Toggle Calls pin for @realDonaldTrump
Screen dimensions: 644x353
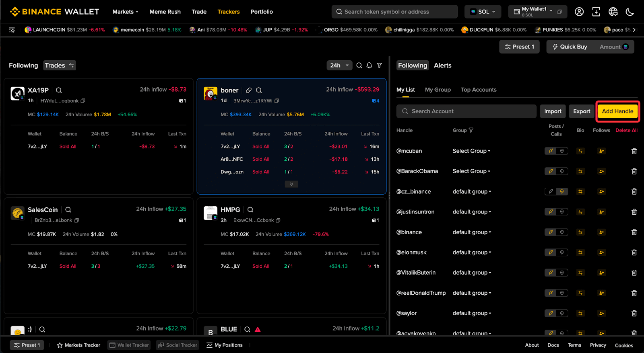(x=562, y=293)
